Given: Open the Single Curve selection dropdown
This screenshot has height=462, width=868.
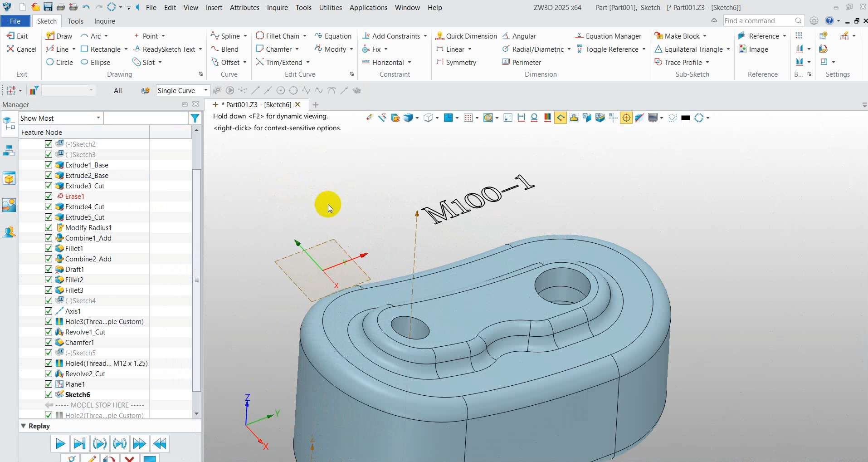Looking at the screenshot, I should 205,90.
